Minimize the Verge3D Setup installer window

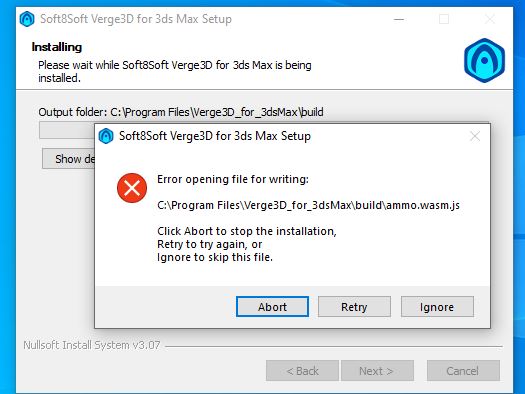click(398, 19)
